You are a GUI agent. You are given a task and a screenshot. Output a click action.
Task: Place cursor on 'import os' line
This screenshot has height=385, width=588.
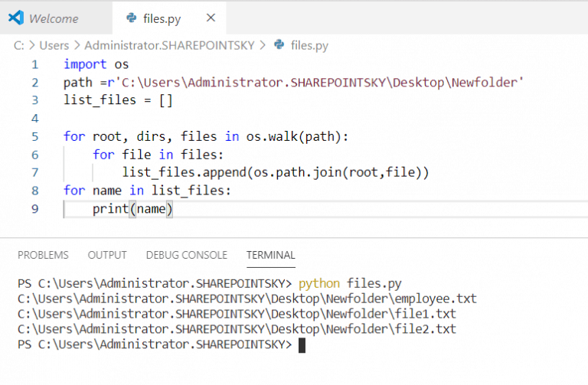tap(96, 64)
